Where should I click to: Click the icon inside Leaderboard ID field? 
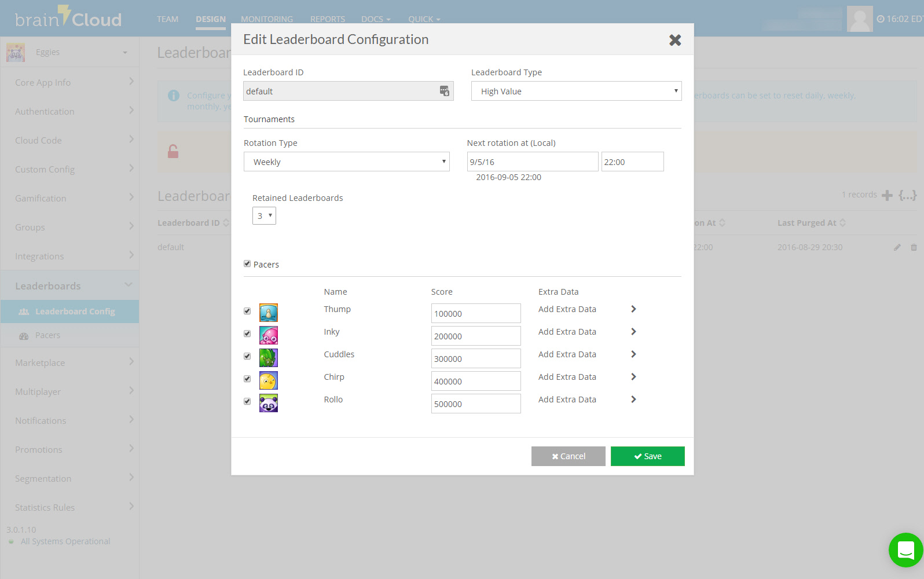(x=444, y=91)
